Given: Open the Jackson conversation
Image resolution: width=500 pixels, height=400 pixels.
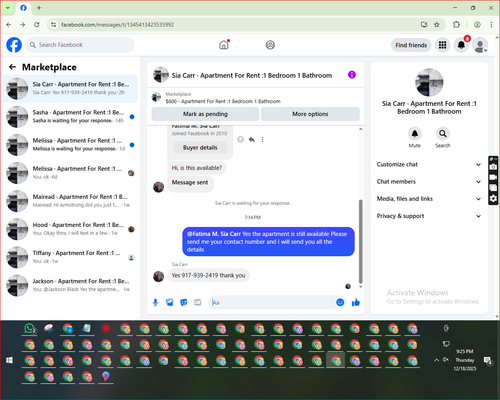Looking at the screenshot, I should click(x=70, y=285).
